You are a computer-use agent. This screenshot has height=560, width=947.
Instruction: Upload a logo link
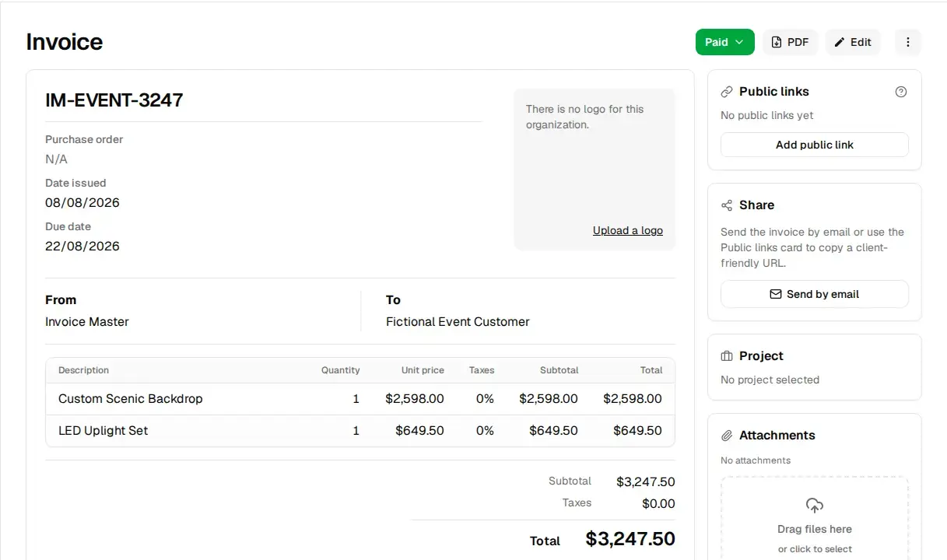point(628,230)
